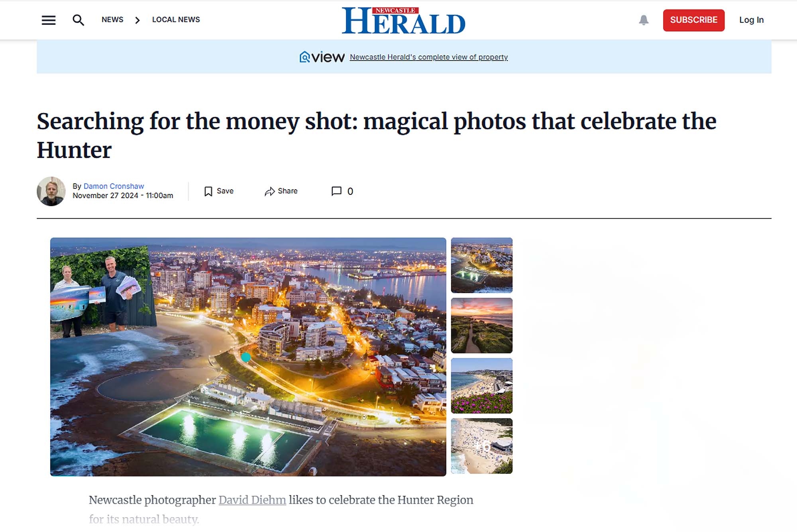Open author Damon Cronshaw's profile
The width and height of the screenshot is (797, 532).
(x=114, y=186)
